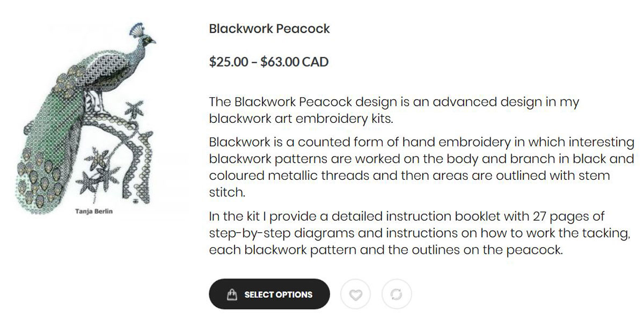Click the 'advanced design' description paragraph

[x=394, y=109]
